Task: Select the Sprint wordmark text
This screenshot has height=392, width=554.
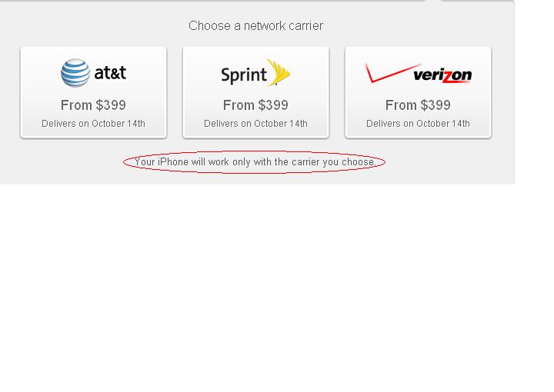Action: 244,75
